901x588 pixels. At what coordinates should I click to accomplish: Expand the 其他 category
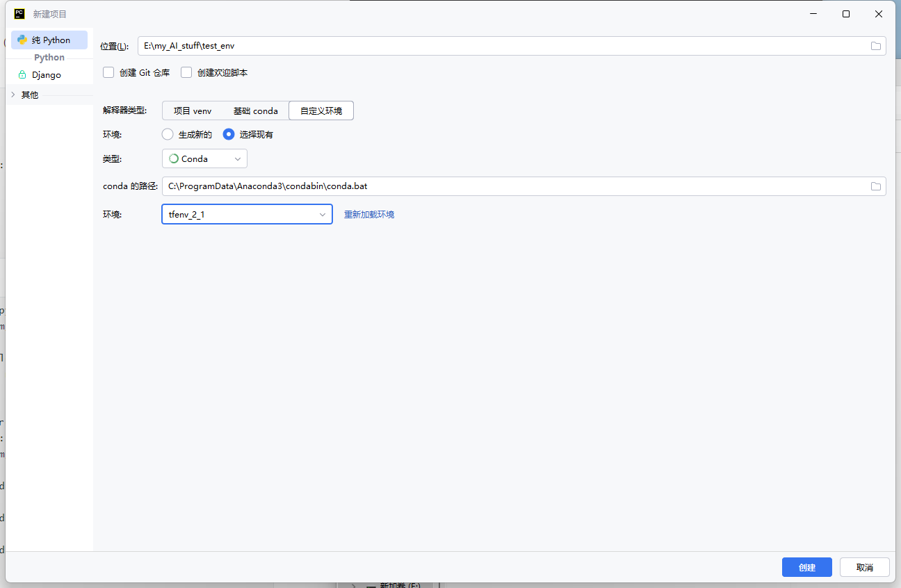pos(13,95)
